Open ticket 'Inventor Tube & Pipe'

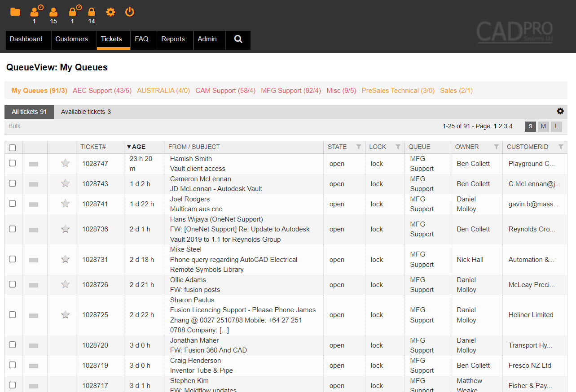(201, 370)
